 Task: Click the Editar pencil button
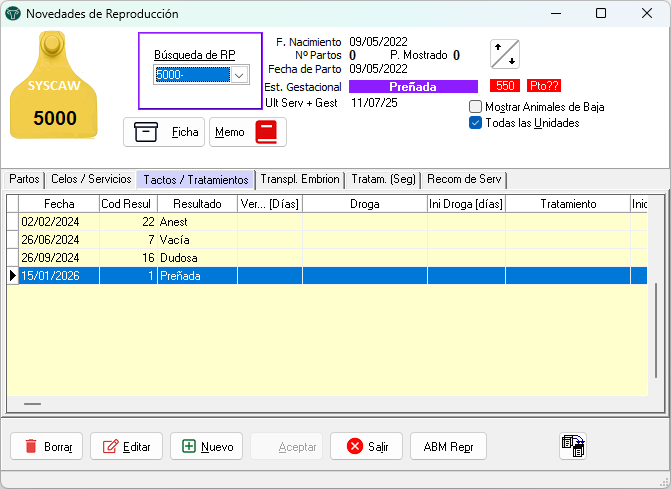[x=126, y=446]
